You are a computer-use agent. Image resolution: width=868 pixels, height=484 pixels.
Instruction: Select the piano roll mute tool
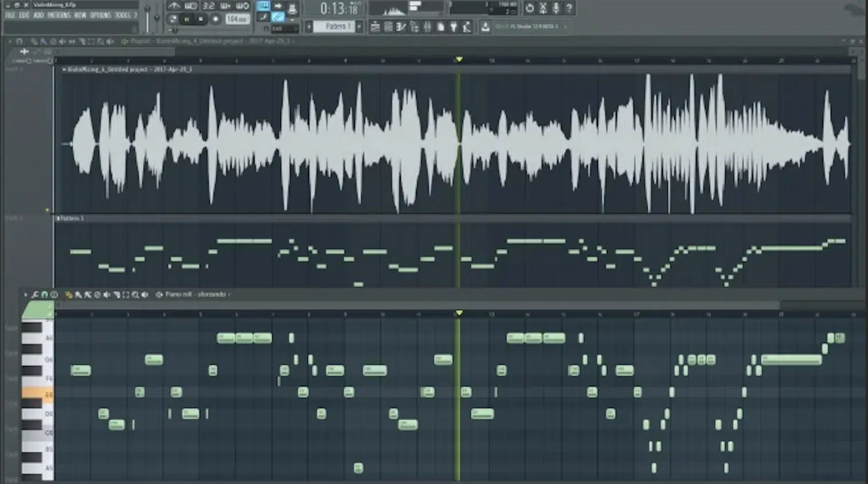click(x=107, y=295)
